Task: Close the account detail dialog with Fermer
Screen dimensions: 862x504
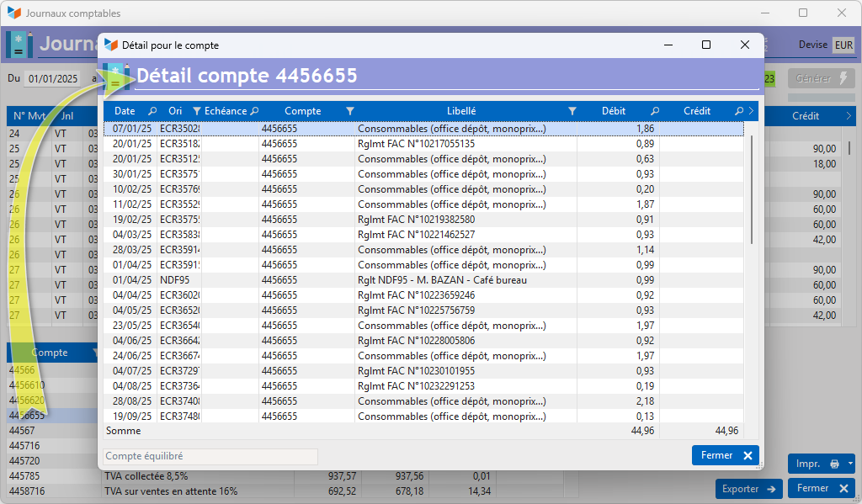Action: pyautogui.click(x=725, y=455)
